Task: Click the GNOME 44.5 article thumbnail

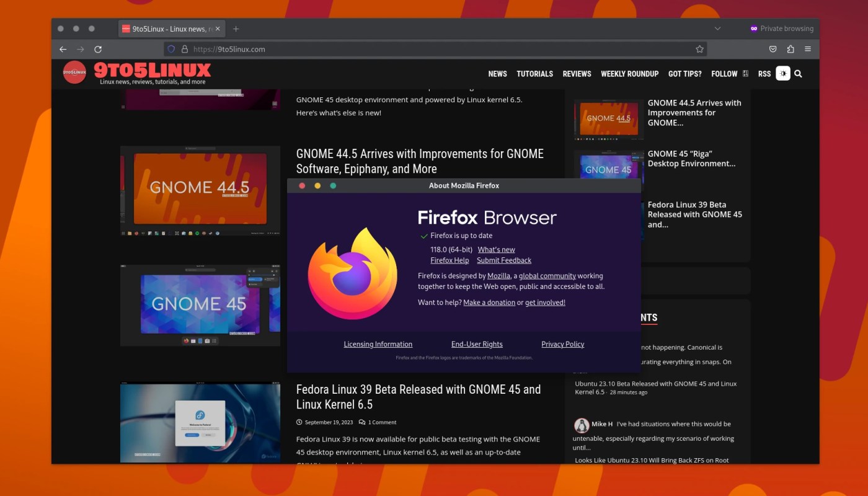Action: 200,190
